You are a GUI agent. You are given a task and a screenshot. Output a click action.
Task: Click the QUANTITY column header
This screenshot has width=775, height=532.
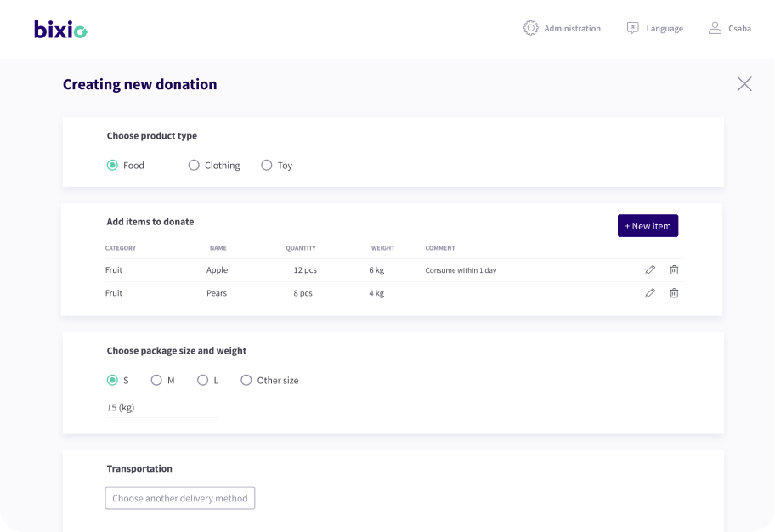(301, 248)
